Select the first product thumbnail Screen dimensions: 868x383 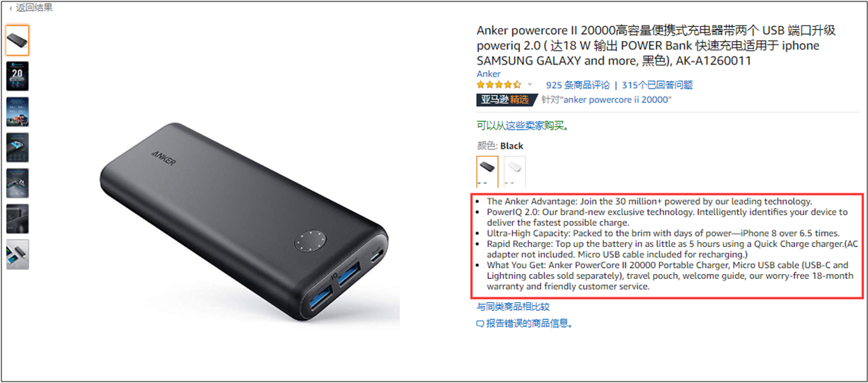pos(18,40)
